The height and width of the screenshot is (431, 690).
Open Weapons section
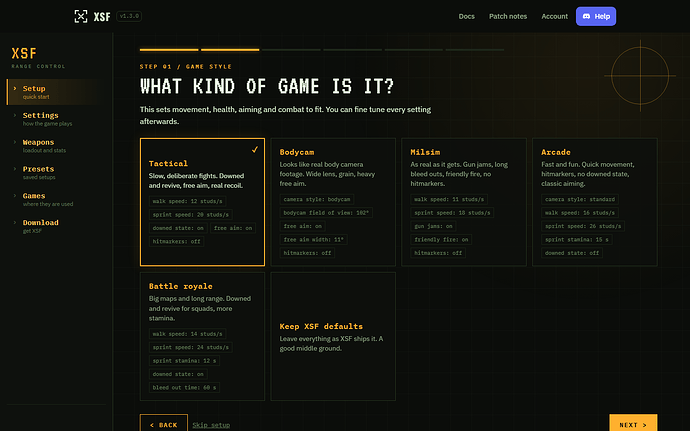point(55,146)
